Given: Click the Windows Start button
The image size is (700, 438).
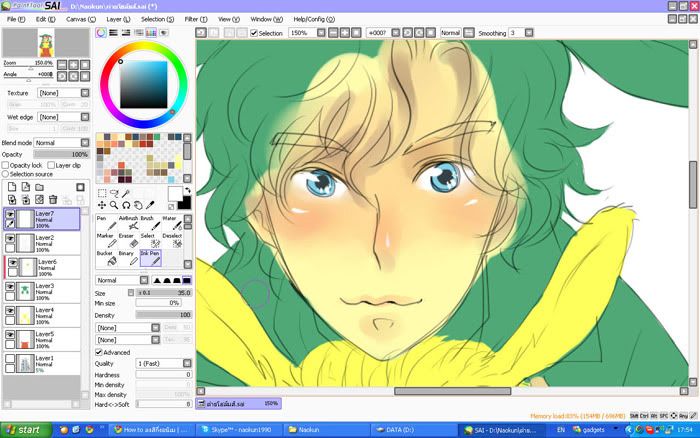Looking at the screenshot, I should [x=24, y=429].
